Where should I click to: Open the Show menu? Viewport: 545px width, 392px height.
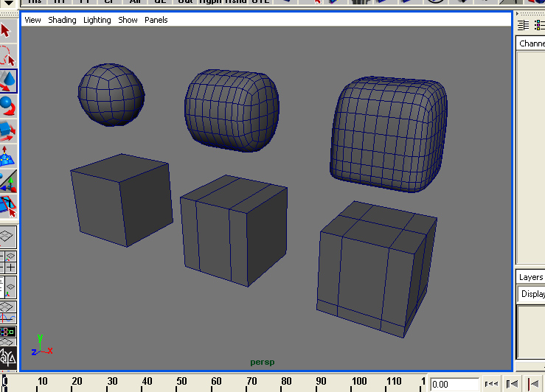[128, 20]
